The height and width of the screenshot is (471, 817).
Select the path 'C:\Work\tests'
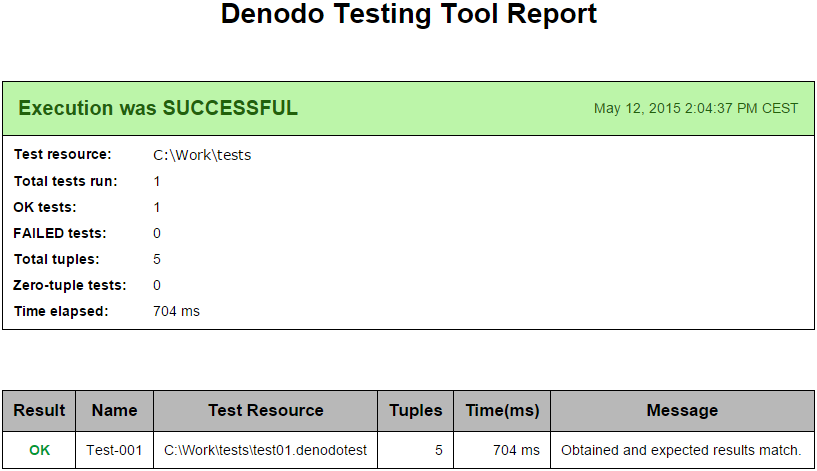202,155
